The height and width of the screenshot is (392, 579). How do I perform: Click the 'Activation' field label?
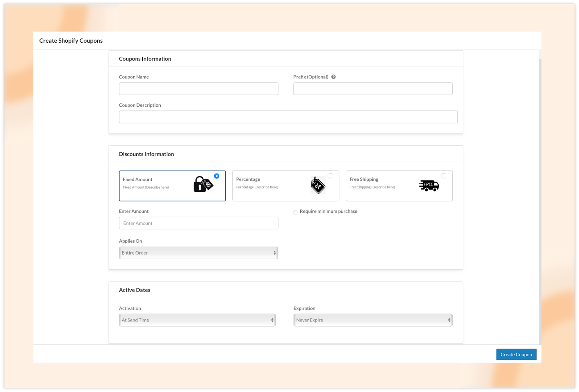[x=130, y=308]
